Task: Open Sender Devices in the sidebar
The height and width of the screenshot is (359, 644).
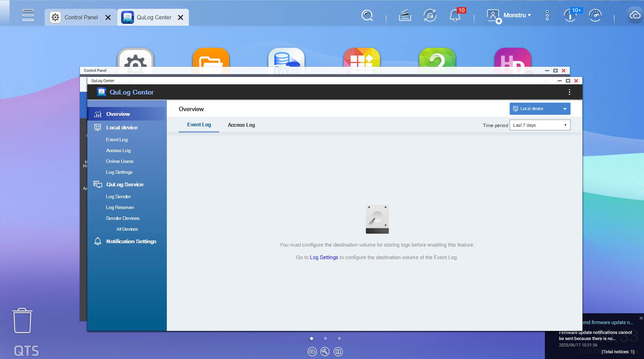Action: [123, 218]
